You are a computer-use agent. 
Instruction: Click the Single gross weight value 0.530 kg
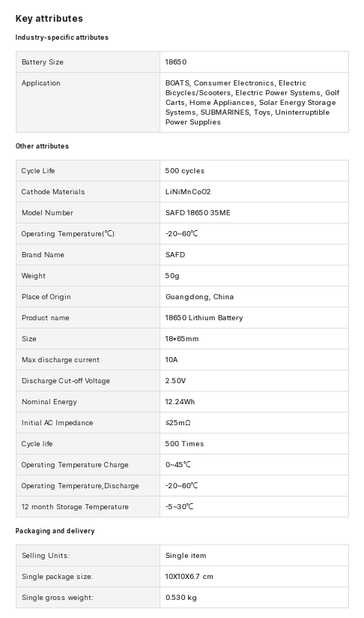point(181,598)
